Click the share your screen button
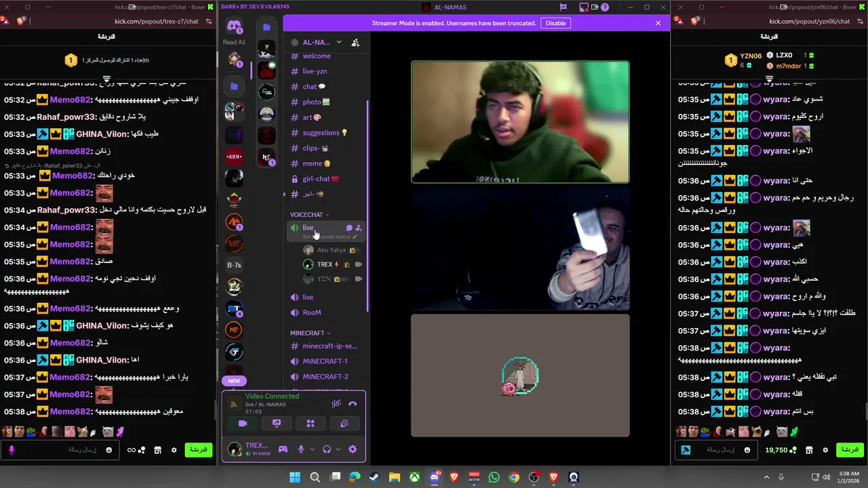The height and width of the screenshot is (488, 868). [277, 424]
